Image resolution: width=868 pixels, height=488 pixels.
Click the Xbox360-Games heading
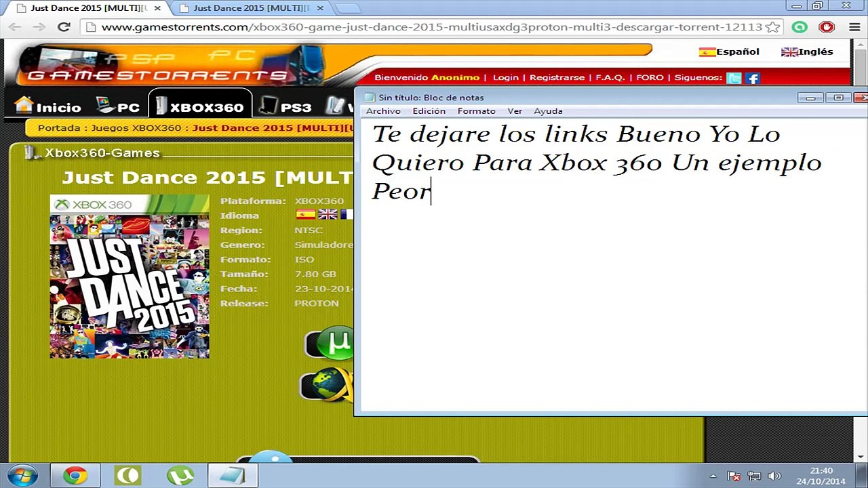102,153
